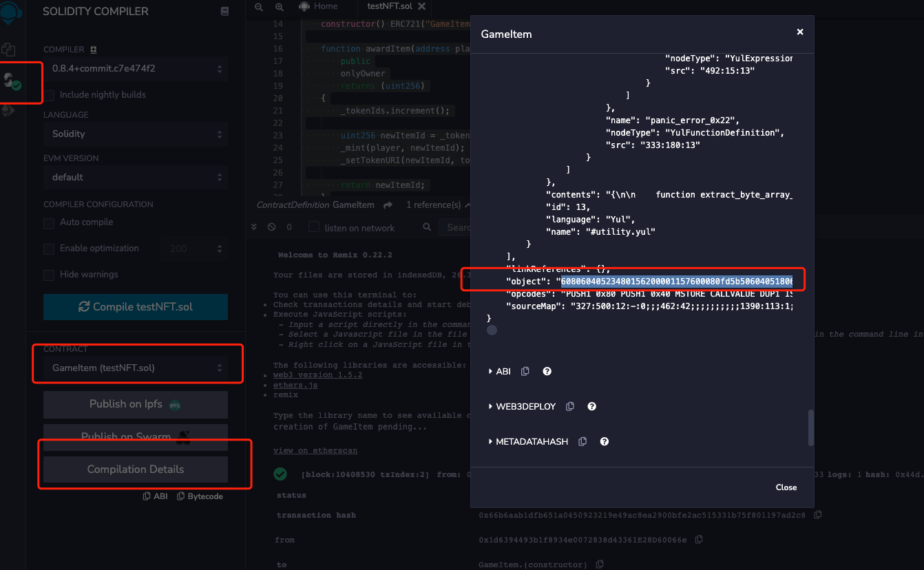This screenshot has width=924, height=570.
Task: Copy Bytecode from the compiler panel
Action: (200, 496)
